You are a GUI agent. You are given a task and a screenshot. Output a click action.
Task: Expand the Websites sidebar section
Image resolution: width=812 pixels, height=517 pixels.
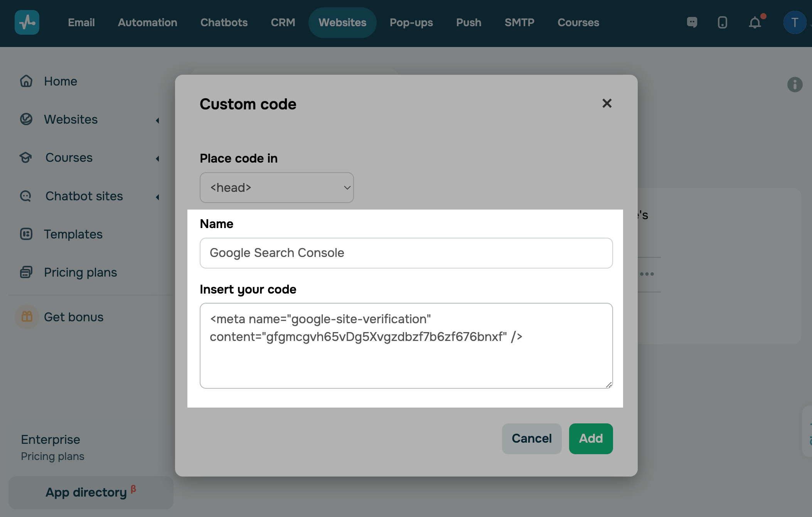tap(157, 120)
